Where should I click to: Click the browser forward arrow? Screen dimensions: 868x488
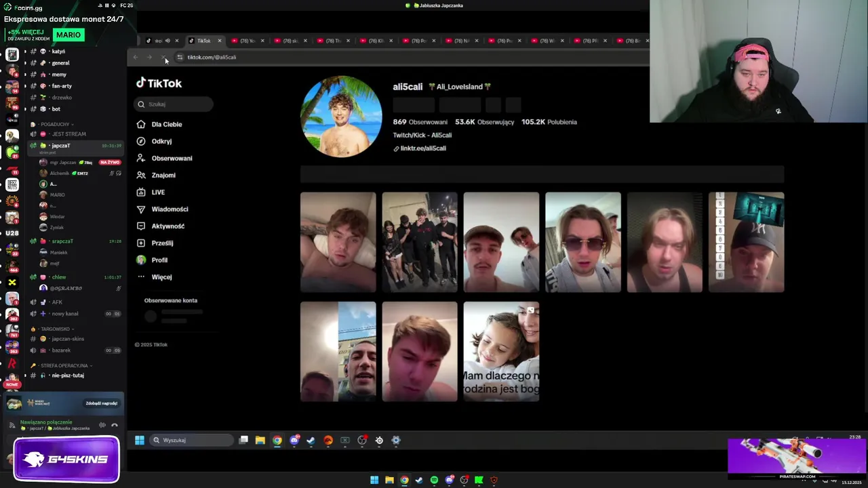pyautogui.click(x=150, y=57)
